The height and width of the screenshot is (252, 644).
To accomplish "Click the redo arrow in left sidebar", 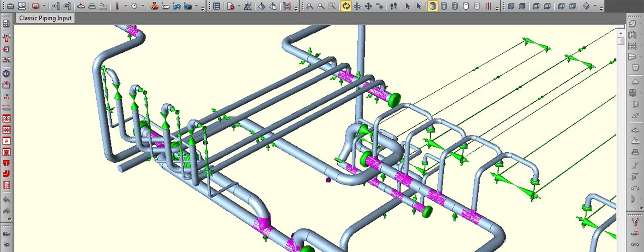I will [x=6, y=211].
